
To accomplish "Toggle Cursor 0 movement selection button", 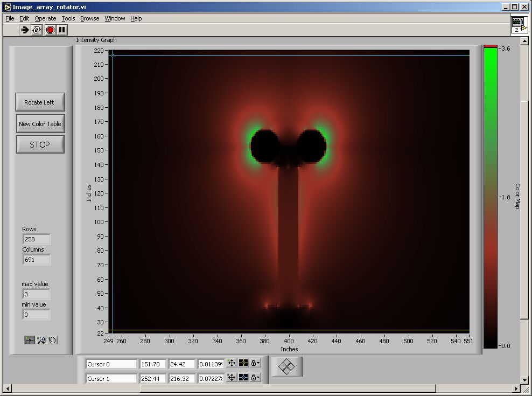I will (x=232, y=363).
